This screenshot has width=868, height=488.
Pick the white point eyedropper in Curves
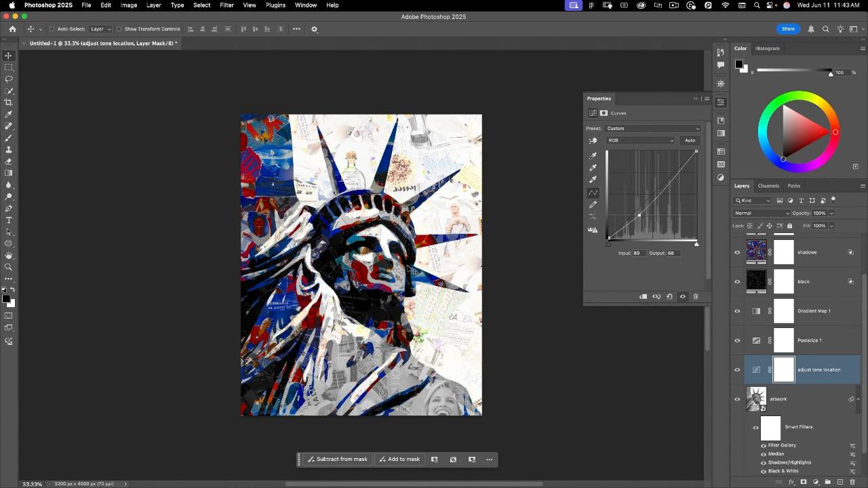pyautogui.click(x=593, y=180)
